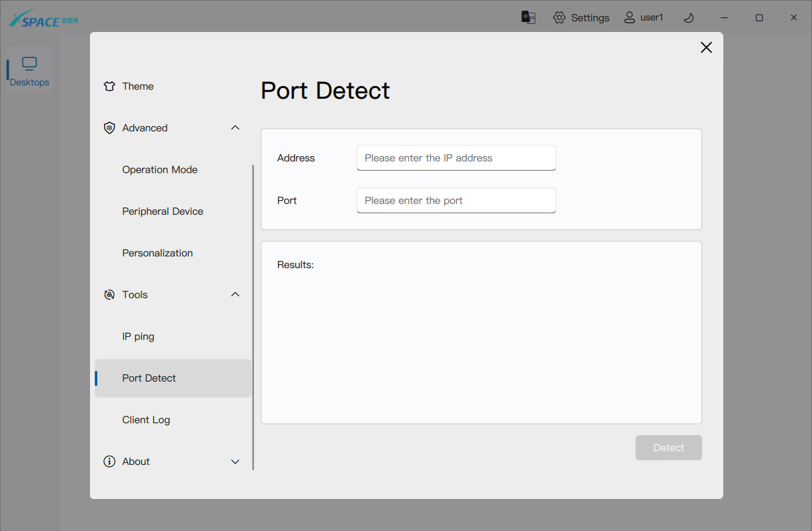812x531 pixels.
Task: Collapse the Tools section chevron
Action: pos(235,294)
